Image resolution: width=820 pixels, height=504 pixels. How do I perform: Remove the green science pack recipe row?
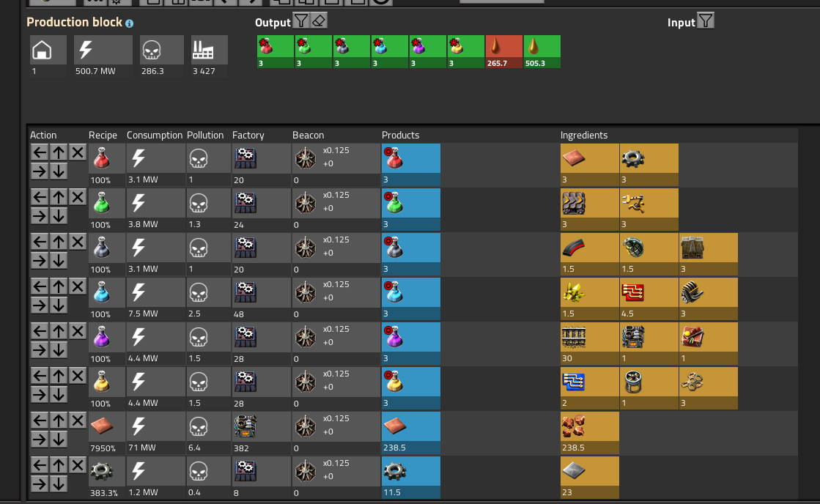click(78, 198)
